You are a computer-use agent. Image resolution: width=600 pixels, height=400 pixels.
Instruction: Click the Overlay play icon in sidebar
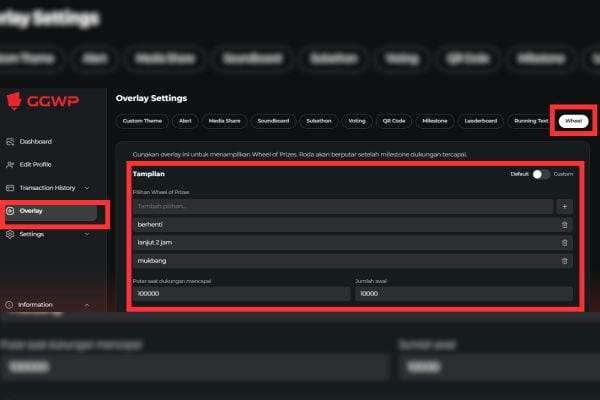click(x=10, y=211)
